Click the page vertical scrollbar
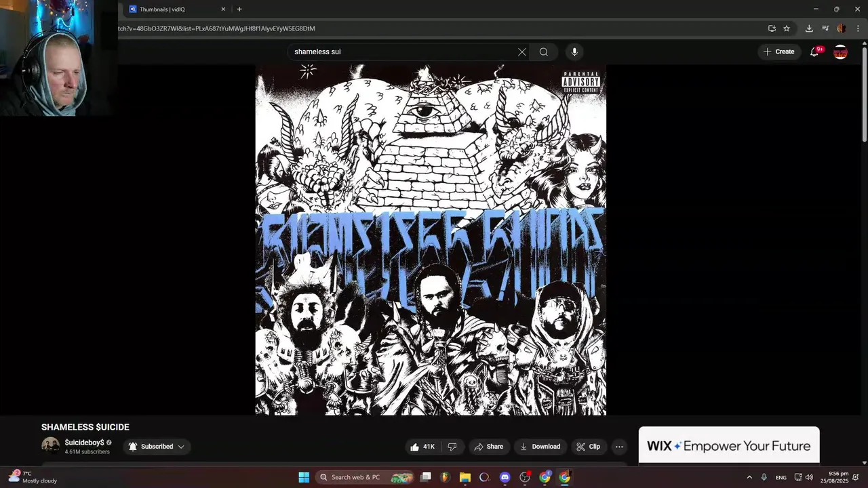This screenshot has height=488, width=868. tap(865, 95)
